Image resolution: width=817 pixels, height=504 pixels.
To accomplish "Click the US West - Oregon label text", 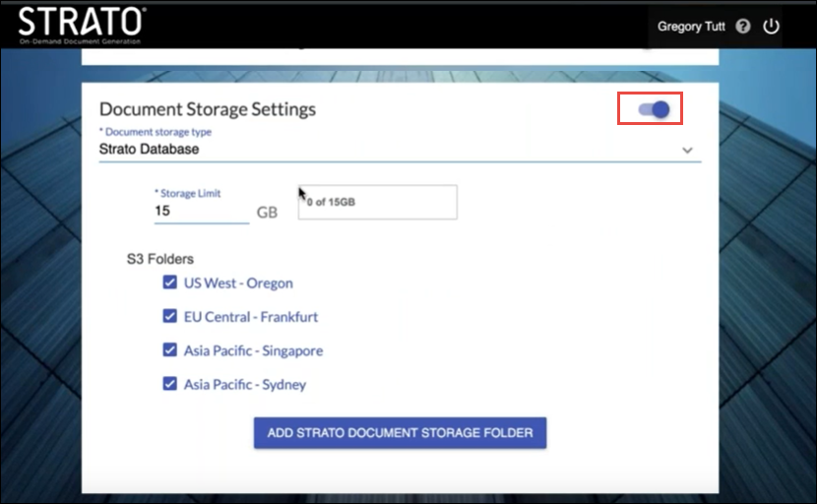I will point(238,283).
